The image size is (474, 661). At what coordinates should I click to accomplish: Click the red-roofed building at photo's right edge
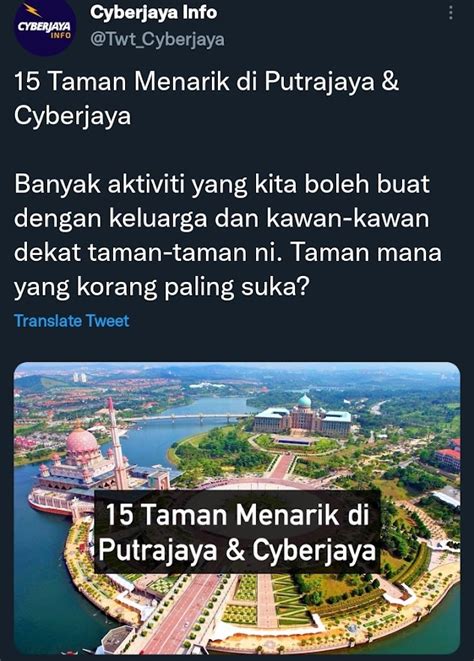(447, 457)
